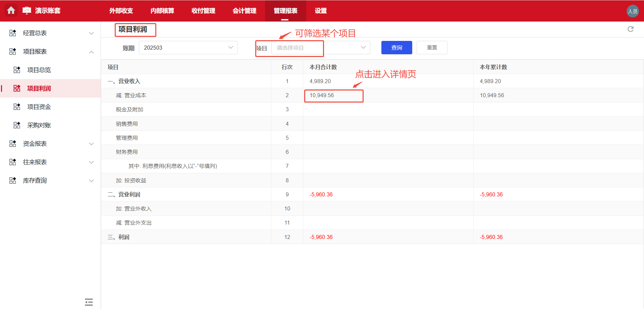Click the 经营总表 sidebar icon
644x309 pixels.
(x=12, y=33)
